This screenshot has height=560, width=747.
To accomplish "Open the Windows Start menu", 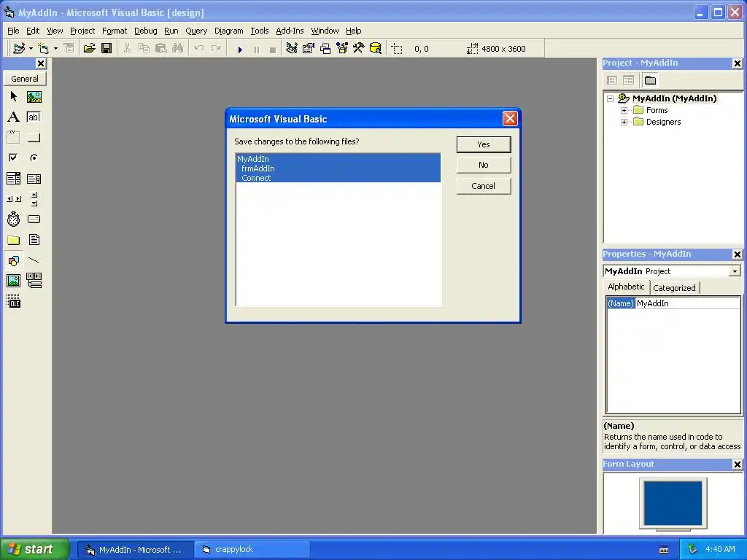I will pyautogui.click(x=34, y=550).
